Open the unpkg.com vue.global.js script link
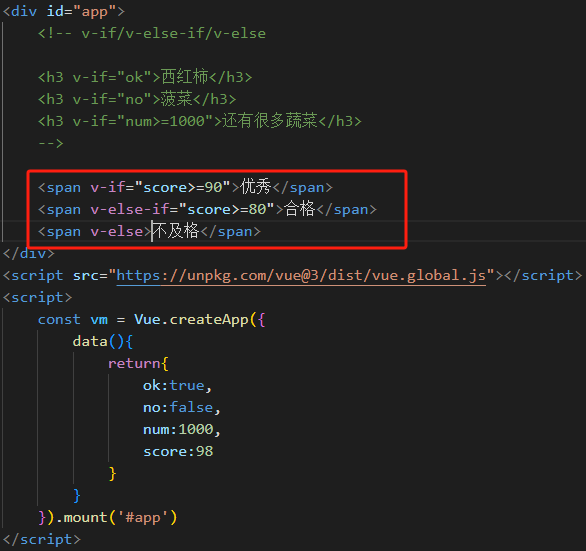Viewport: 586px width, 551px height. point(301,276)
